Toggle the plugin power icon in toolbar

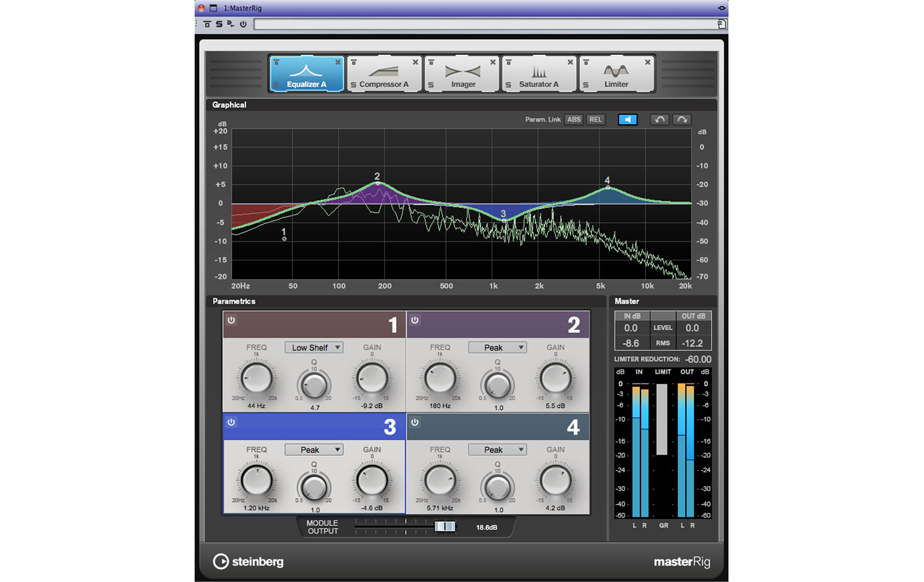243,24
